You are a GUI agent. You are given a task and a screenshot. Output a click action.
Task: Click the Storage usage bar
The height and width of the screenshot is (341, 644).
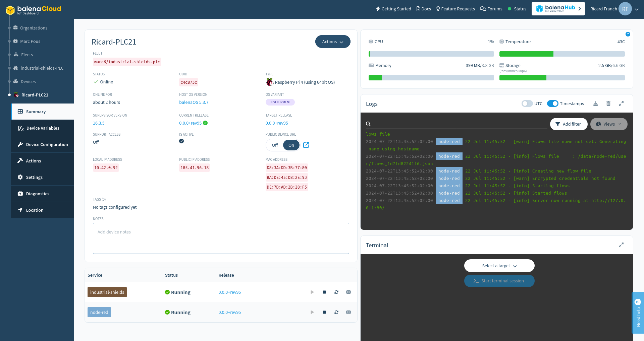point(562,78)
